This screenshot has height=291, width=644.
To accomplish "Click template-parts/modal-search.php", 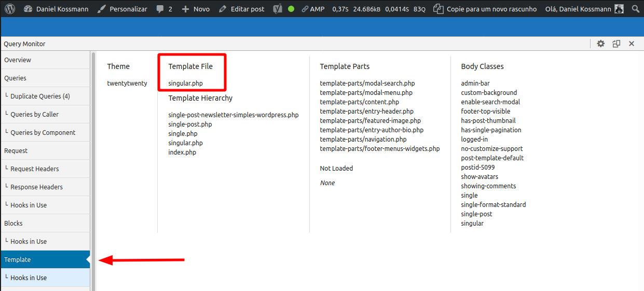I will tap(367, 84).
